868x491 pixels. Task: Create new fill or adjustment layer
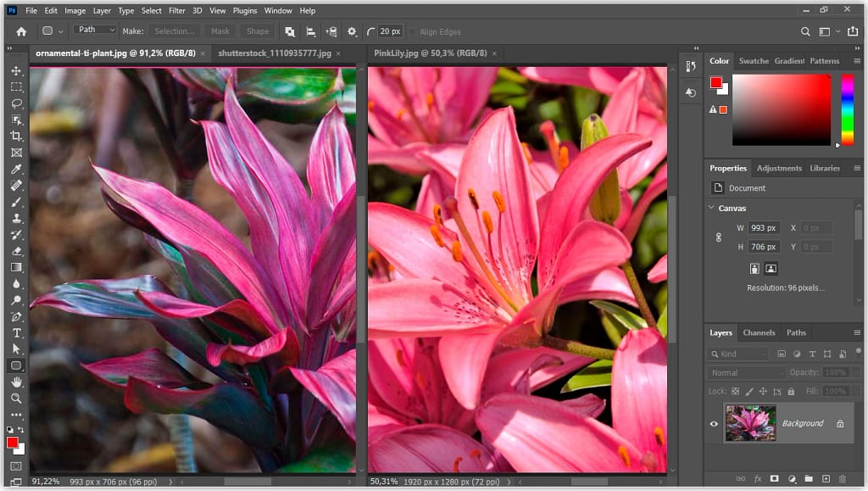pos(792,479)
